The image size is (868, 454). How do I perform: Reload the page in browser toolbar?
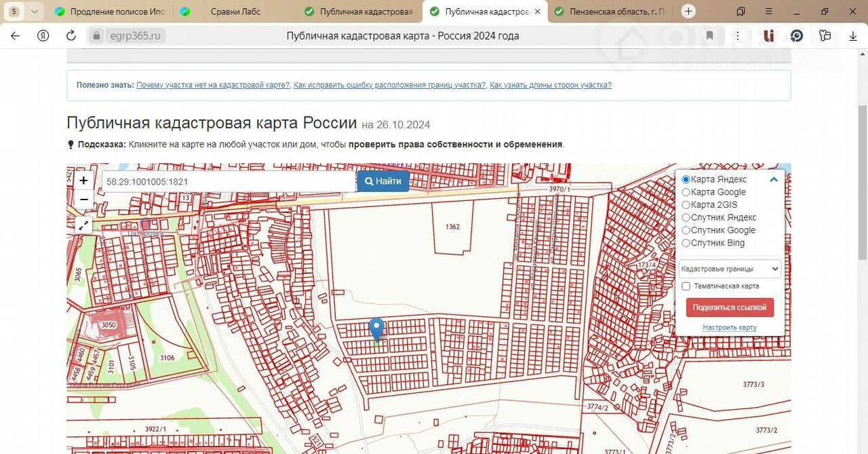tap(71, 36)
